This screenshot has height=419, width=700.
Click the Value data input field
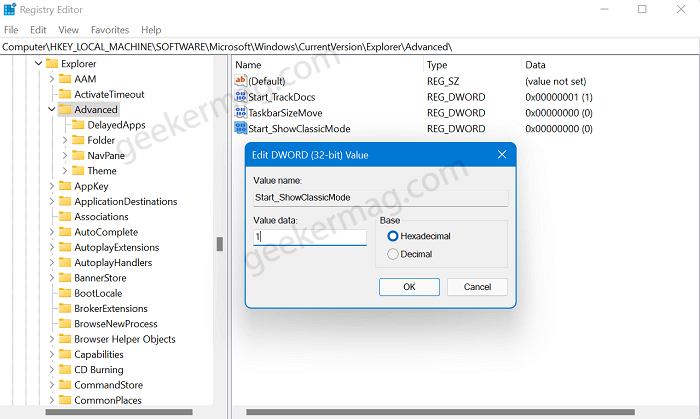tap(310, 237)
